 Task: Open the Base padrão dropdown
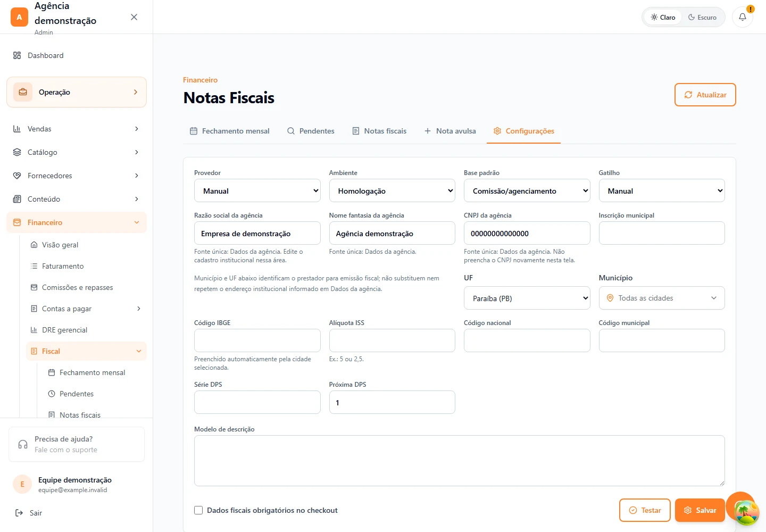coord(527,190)
